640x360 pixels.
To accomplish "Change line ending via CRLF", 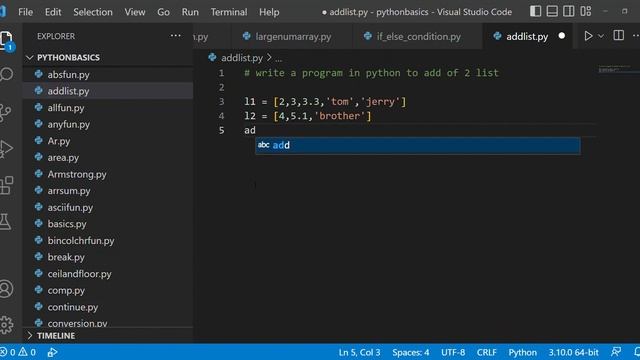I will click(x=486, y=352).
